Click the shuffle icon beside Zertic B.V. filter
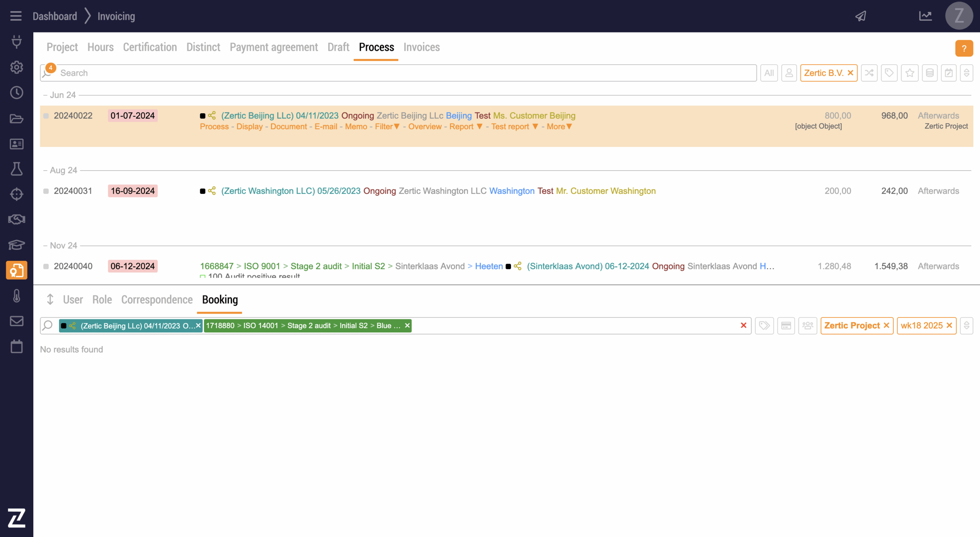Viewport: 980px width, 537px height. click(869, 73)
